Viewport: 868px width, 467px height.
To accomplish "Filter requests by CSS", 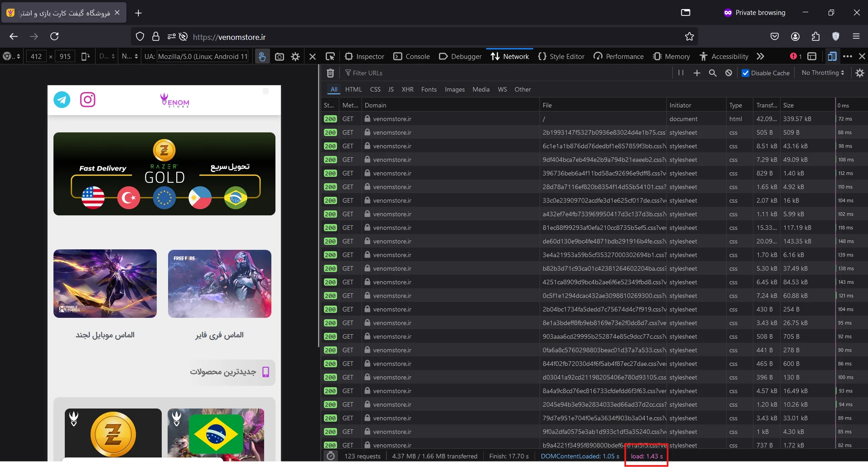I will pyautogui.click(x=375, y=89).
